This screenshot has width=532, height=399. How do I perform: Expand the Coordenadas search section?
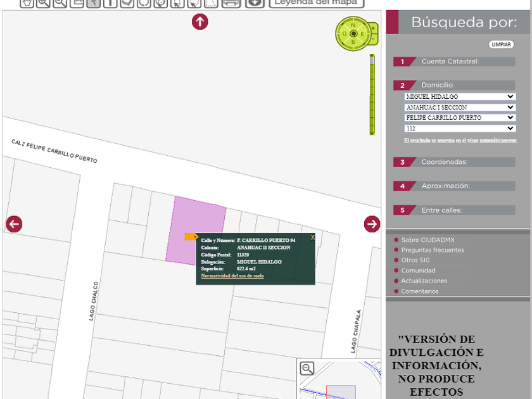(x=454, y=162)
